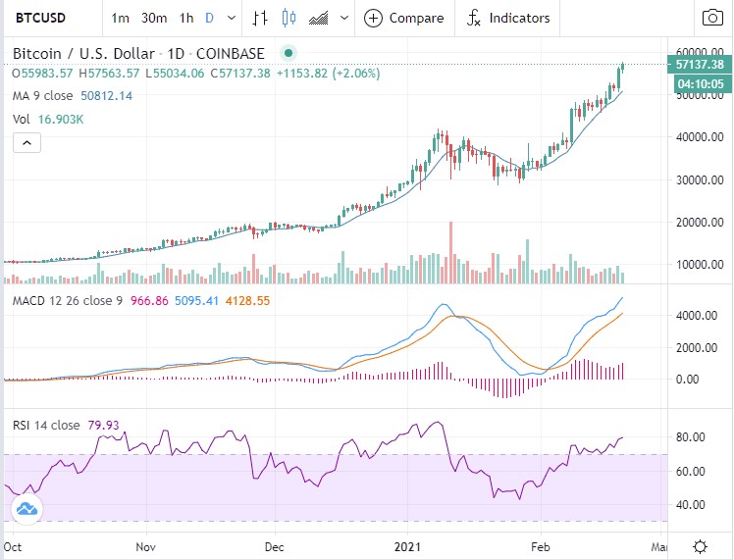
Task: Select the Bars chart style icon
Action: tap(260, 18)
